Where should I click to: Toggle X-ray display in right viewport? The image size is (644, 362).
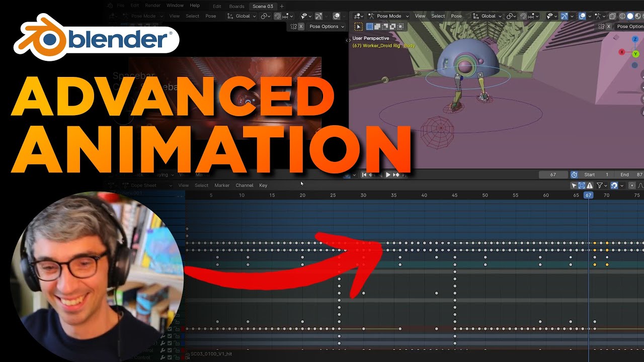coord(612,16)
